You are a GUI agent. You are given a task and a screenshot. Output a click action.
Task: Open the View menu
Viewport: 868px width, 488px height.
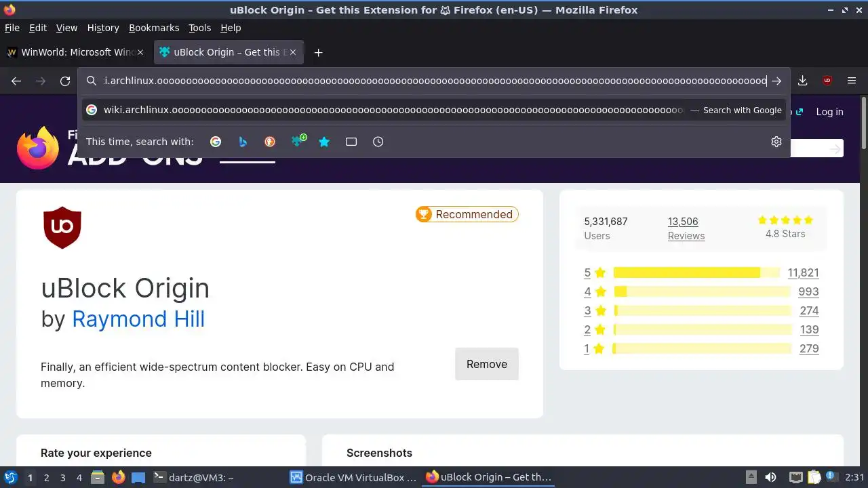click(x=66, y=28)
